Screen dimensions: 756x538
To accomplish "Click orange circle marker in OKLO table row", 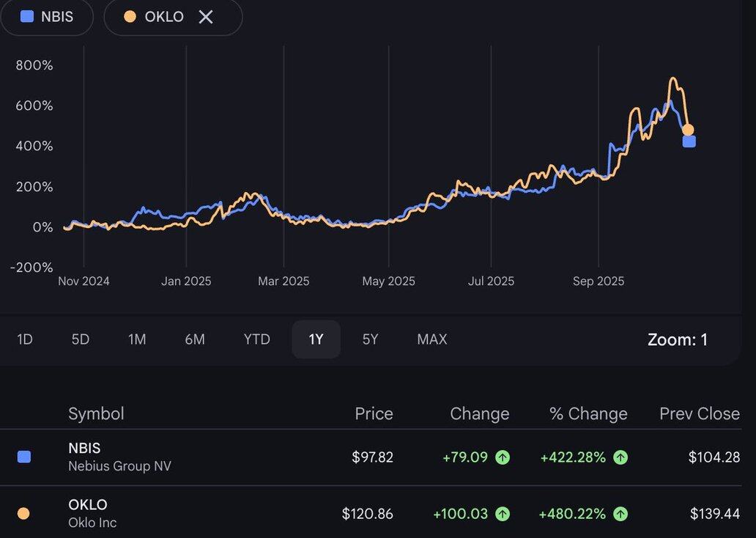I will coord(23,514).
